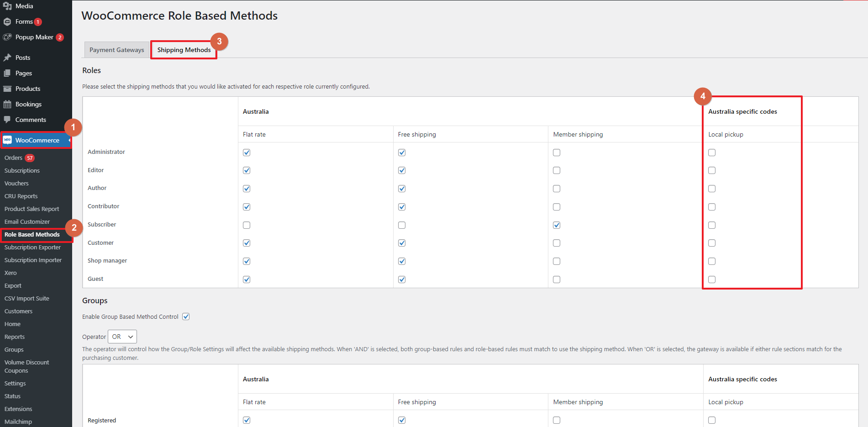This screenshot has width=868, height=427.
Task: Open CRU Reports submenu item
Action: click(x=21, y=196)
